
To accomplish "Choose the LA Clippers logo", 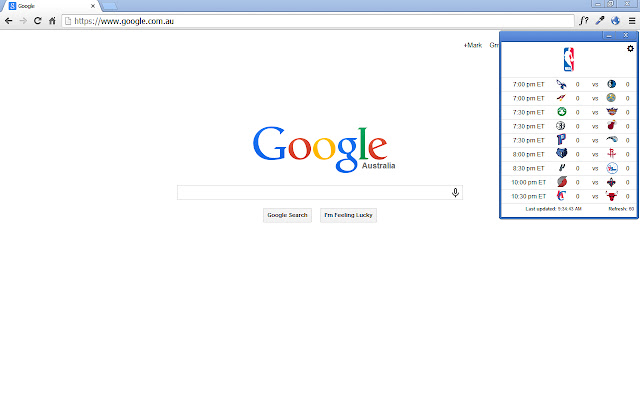I will click(x=562, y=196).
